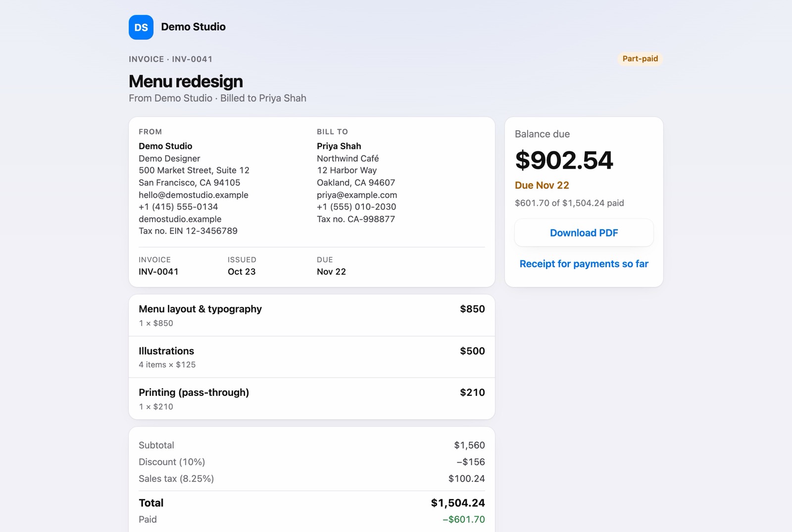This screenshot has width=792, height=532.
Task: Click the Oct 23 issued date
Action: [242, 272]
